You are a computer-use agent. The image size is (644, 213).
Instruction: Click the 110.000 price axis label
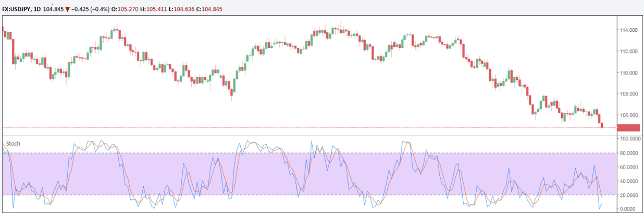(629, 73)
